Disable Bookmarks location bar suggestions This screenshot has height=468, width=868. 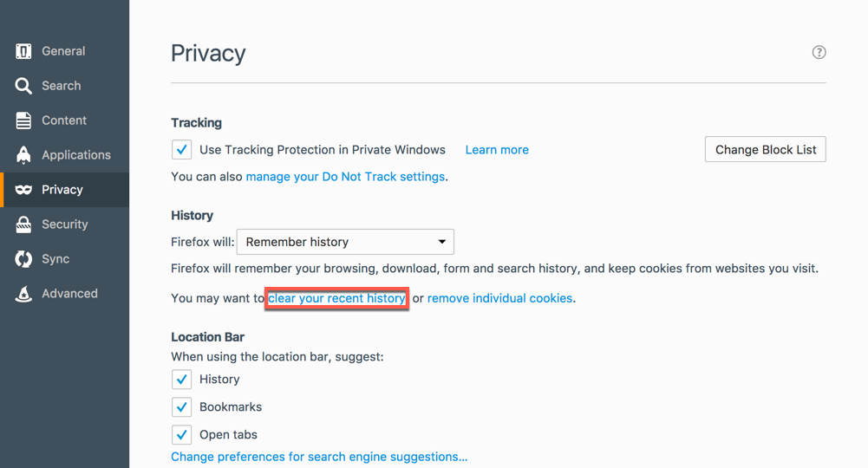coord(181,407)
